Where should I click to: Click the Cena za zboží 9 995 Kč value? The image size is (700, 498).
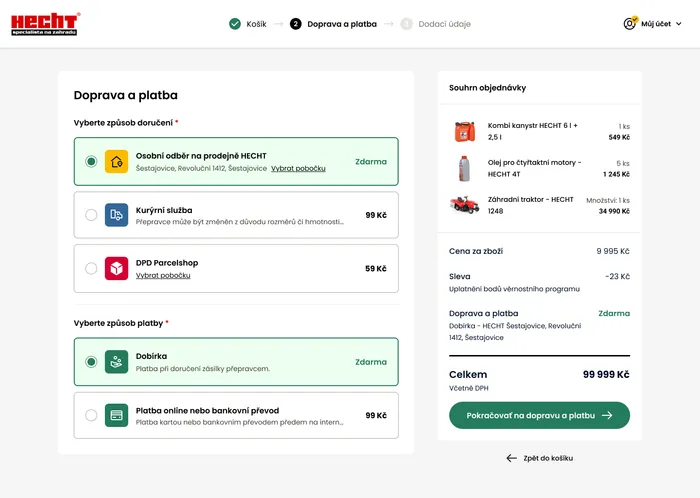pyautogui.click(x=613, y=251)
